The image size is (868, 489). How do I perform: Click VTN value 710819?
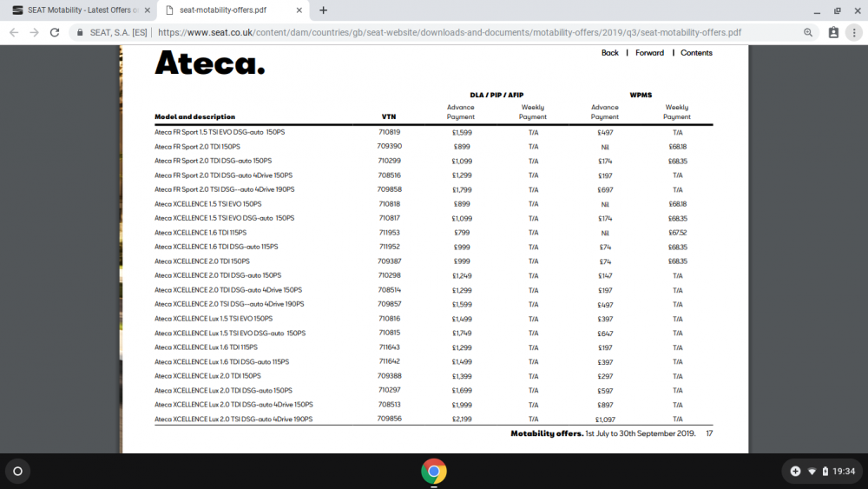pyautogui.click(x=390, y=132)
